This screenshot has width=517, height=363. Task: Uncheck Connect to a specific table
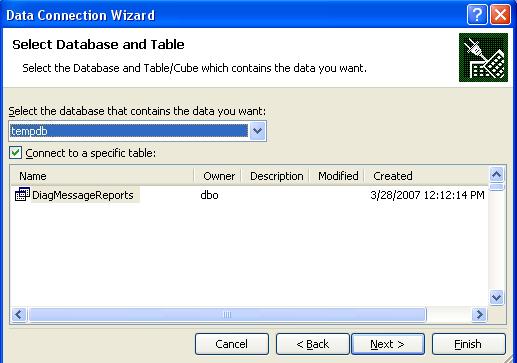pos(16,153)
